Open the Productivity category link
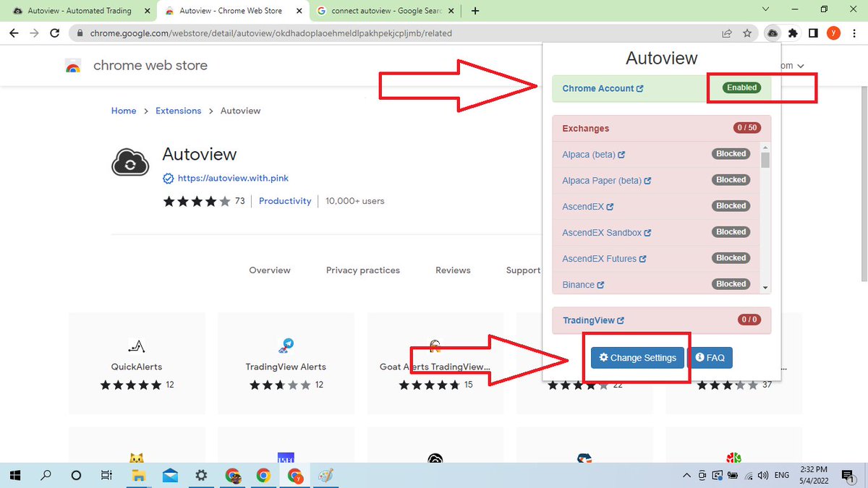The height and width of the screenshot is (488, 868). [285, 201]
